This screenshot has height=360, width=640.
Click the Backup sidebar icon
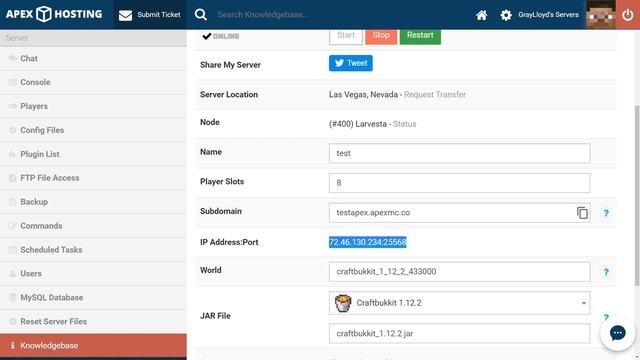click(x=13, y=202)
